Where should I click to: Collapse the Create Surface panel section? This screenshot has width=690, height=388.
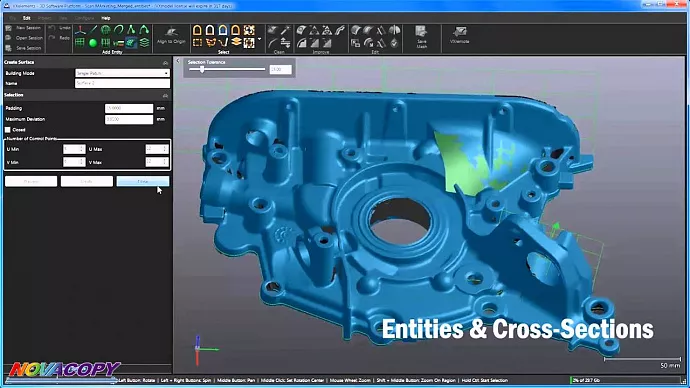point(165,62)
